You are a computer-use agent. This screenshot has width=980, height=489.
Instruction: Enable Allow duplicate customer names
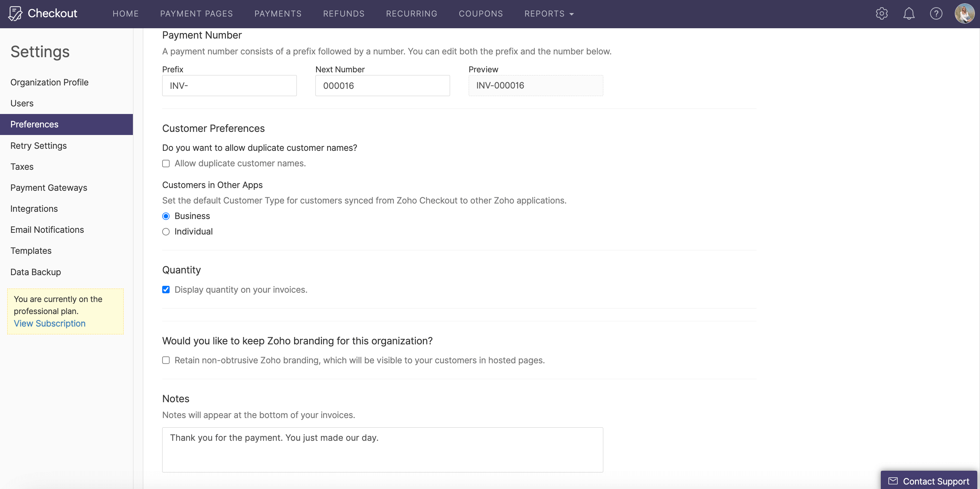click(166, 163)
